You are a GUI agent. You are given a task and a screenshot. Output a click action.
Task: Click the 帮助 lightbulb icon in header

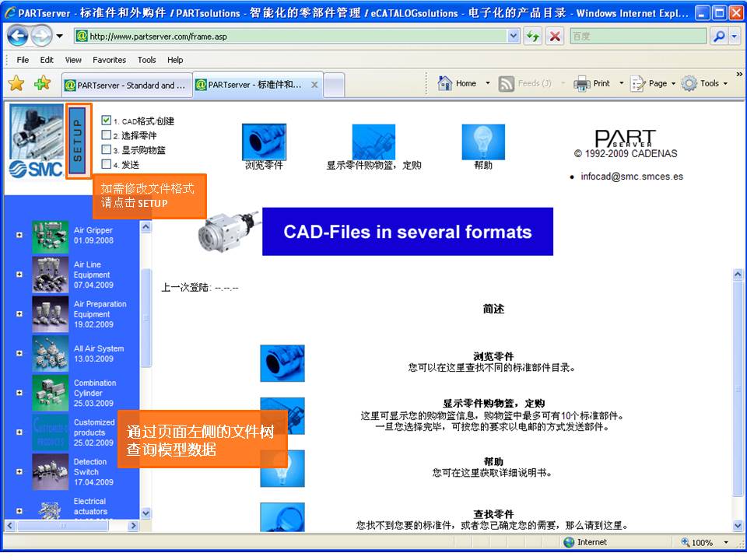coord(483,142)
